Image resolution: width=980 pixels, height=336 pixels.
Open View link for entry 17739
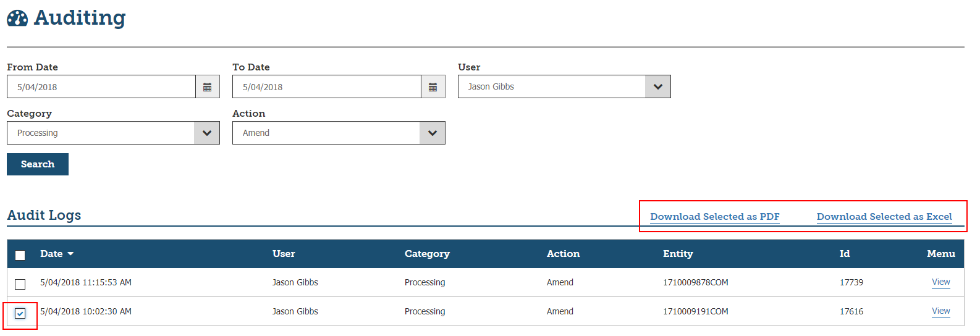point(940,282)
